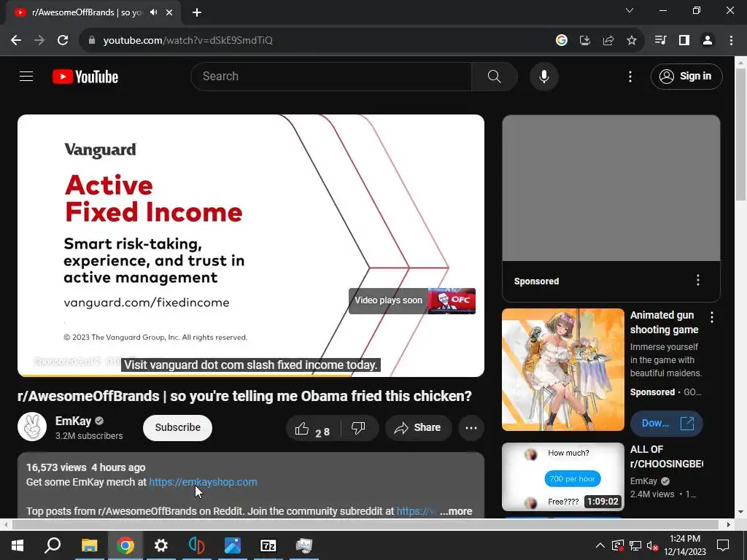This screenshot has width=747, height=560.
Task: Open the anime game ad thumbnail
Action: click(x=563, y=370)
